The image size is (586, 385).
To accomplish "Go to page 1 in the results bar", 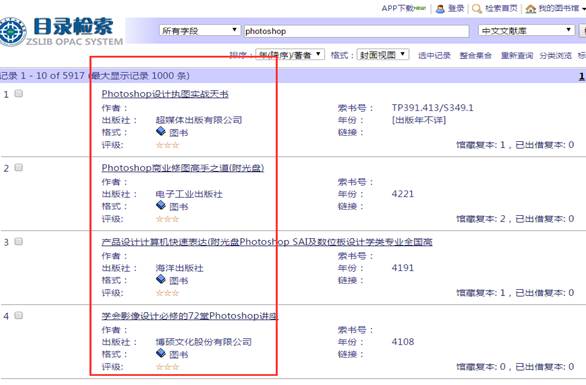I will (582, 76).
